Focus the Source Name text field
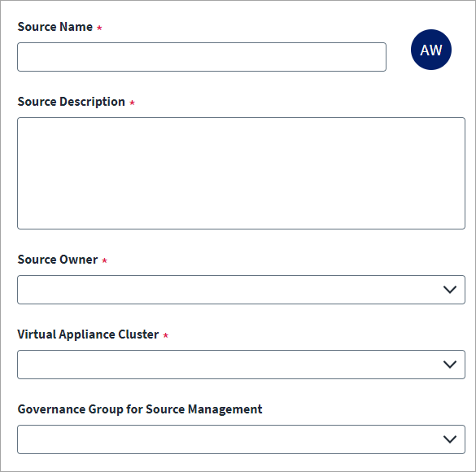 pyautogui.click(x=202, y=57)
